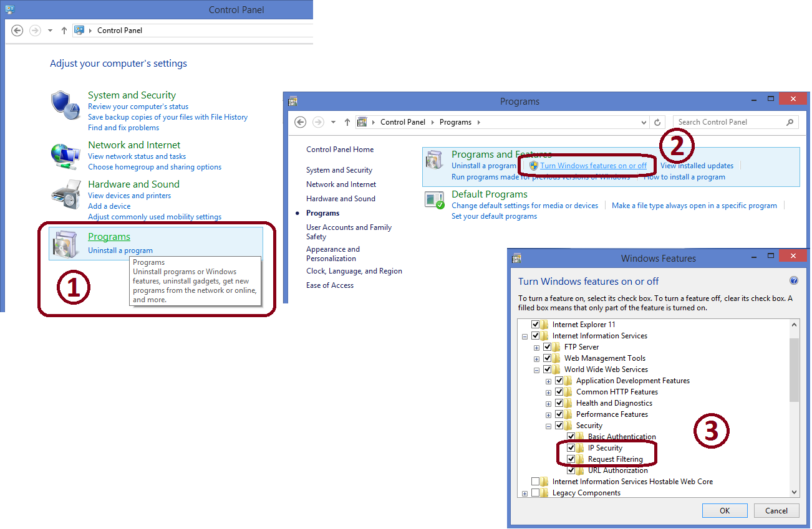Expand the FTP Server node
Screen dimensions: 812x529
(537, 348)
